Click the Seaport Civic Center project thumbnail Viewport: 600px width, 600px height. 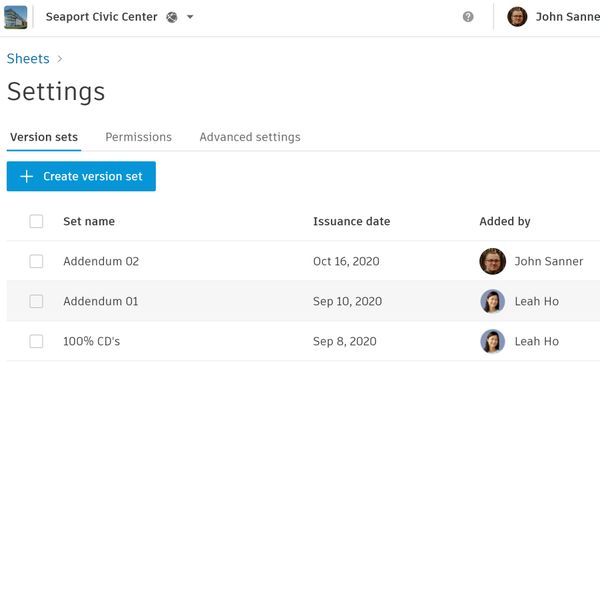point(16,17)
